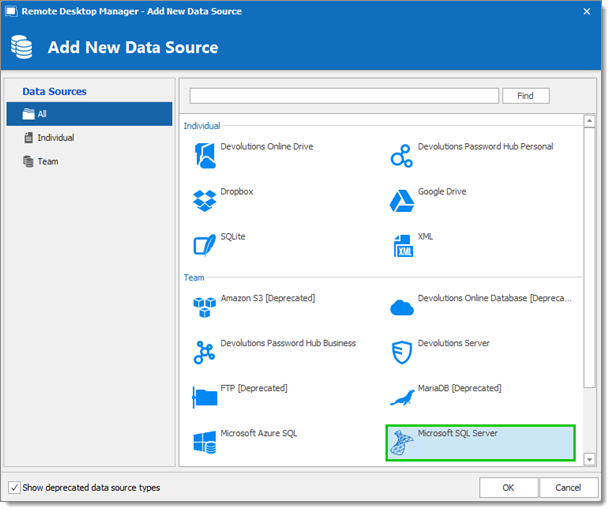
Task: Focus the data source search field
Action: 344,96
